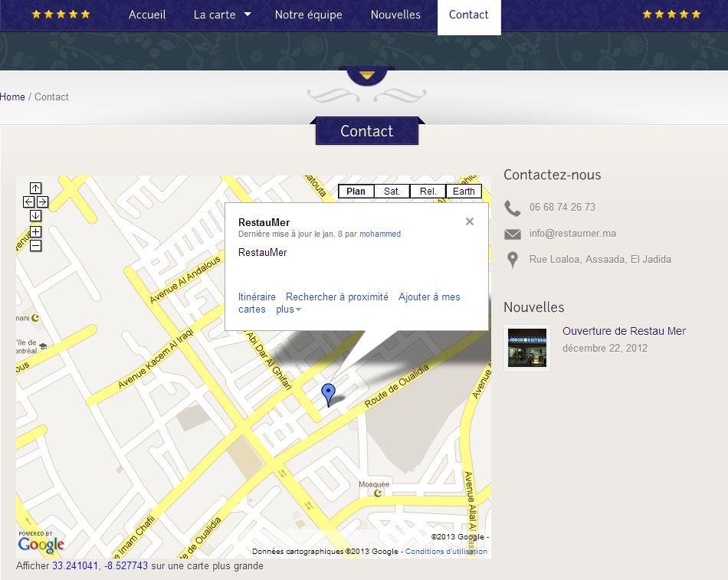Pan the map right with the arrow
Screen dimensions: 728x580
tap(43, 202)
